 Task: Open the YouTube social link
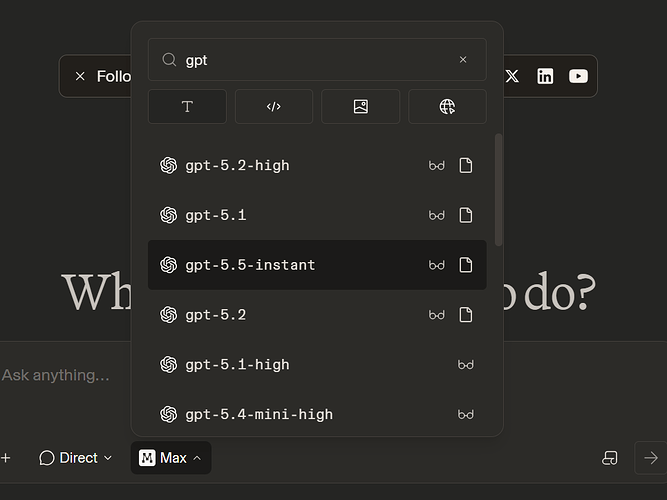(578, 76)
